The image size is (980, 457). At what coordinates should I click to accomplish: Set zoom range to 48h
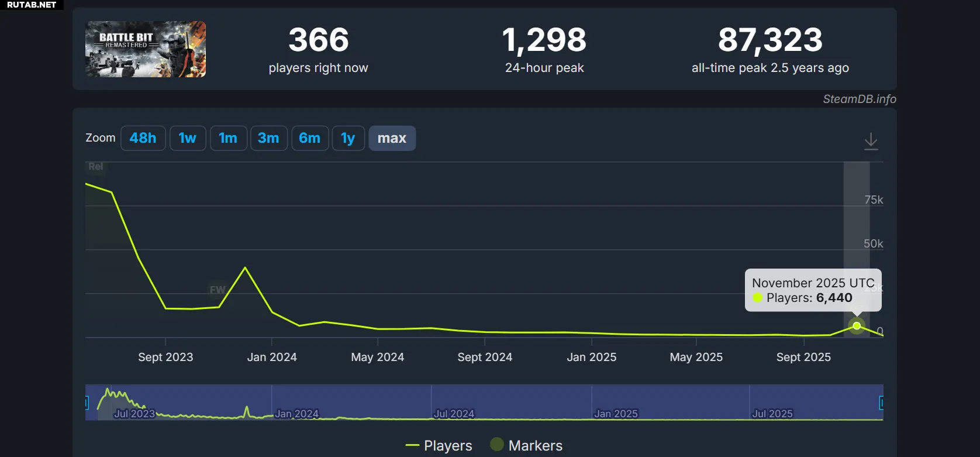pos(143,138)
